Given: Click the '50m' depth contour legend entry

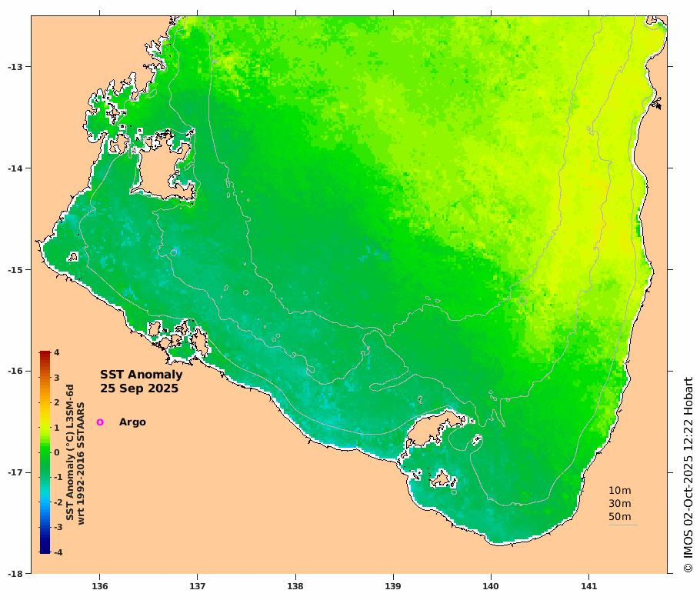Looking at the screenshot, I should (x=620, y=516).
